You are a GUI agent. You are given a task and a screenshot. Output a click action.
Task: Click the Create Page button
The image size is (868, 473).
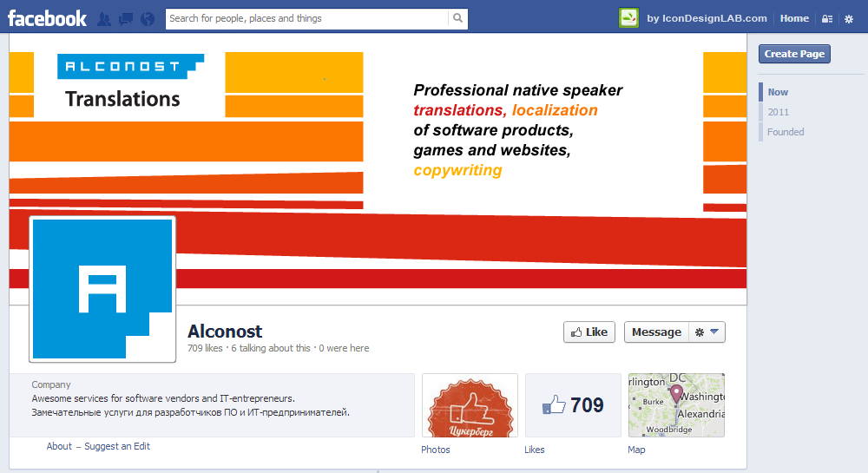click(x=794, y=54)
